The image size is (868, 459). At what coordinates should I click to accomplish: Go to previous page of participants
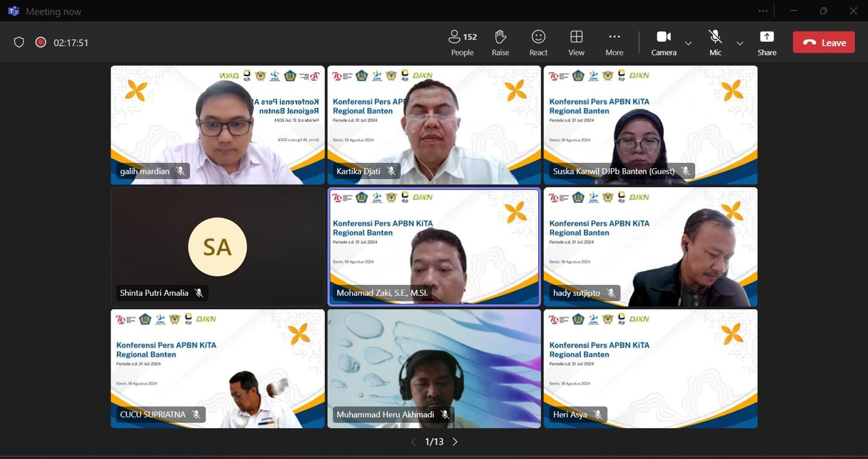tap(413, 442)
